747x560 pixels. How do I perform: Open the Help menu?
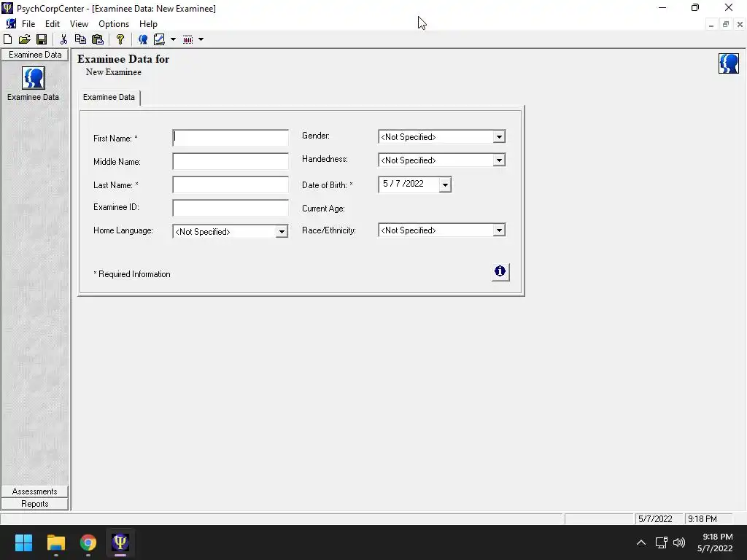click(148, 24)
